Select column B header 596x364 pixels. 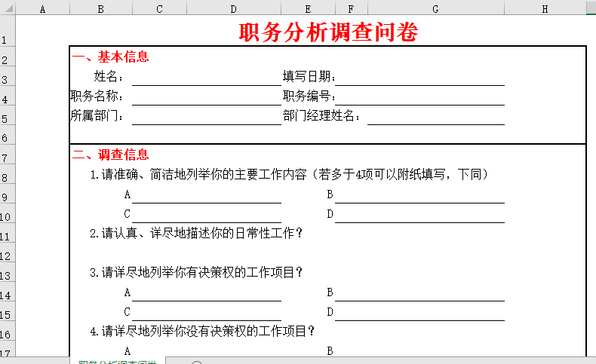(101, 8)
